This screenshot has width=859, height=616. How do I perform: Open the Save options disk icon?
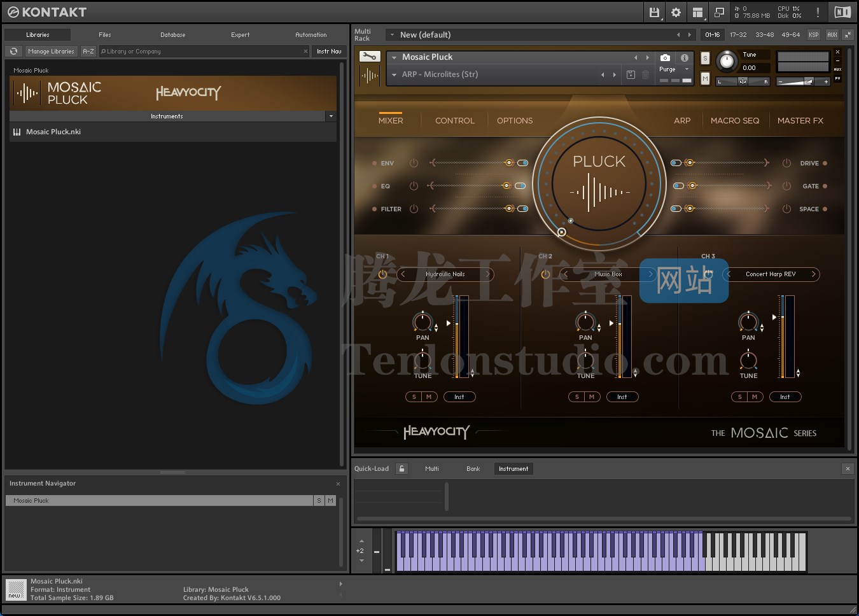(654, 12)
